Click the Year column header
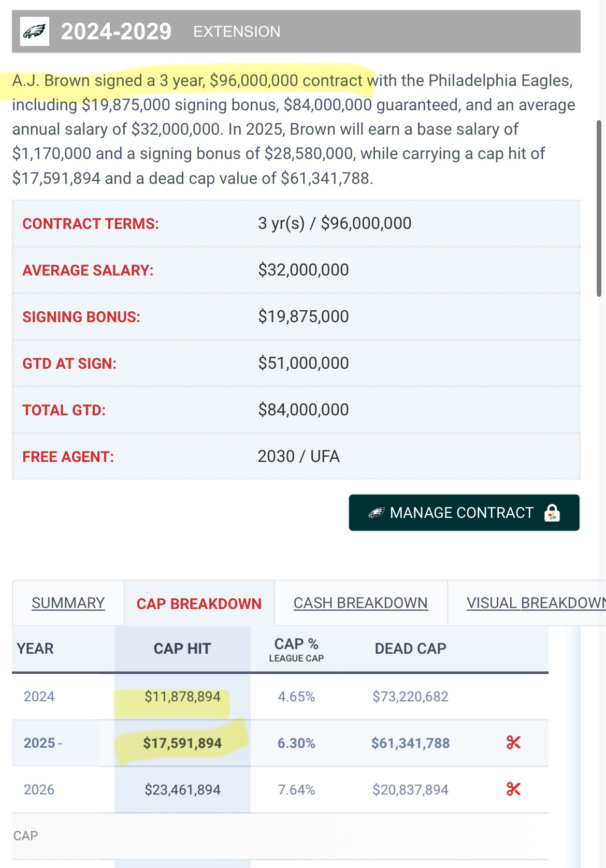Screen dimensions: 606x868 [x=35, y=648]
